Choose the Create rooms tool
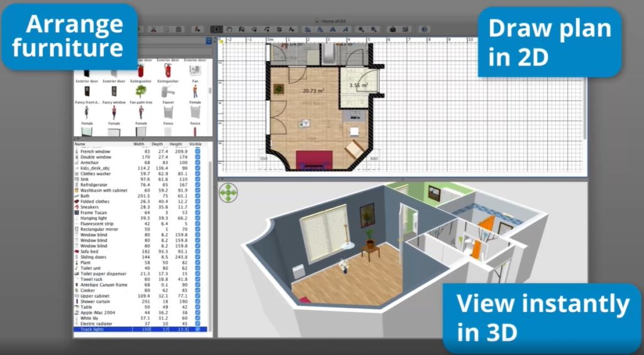Screen dimensions: 644x355 click(x=254, y=30)
